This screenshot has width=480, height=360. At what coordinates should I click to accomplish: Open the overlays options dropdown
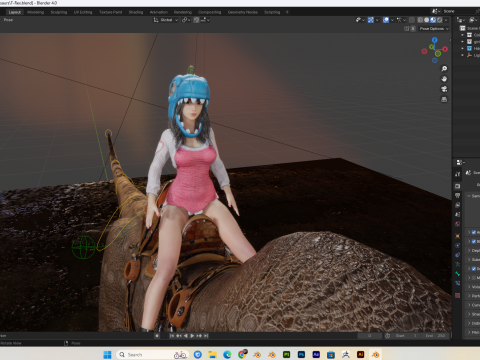(392, 20)
